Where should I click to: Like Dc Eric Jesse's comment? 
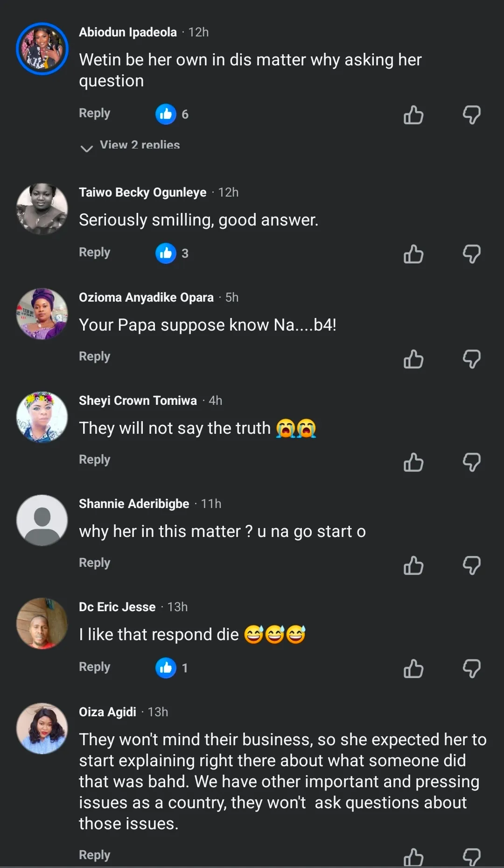pyautogui.click(x=413, y=669)
